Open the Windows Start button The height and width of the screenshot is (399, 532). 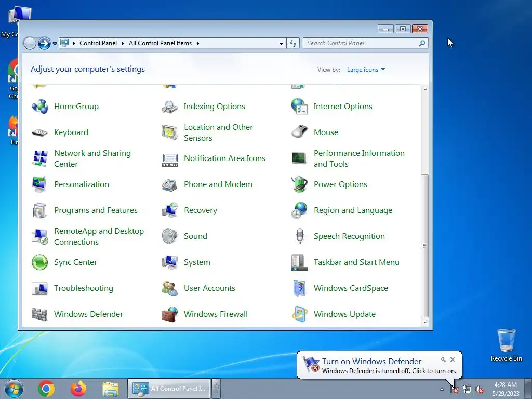click(x=14, y=389)
